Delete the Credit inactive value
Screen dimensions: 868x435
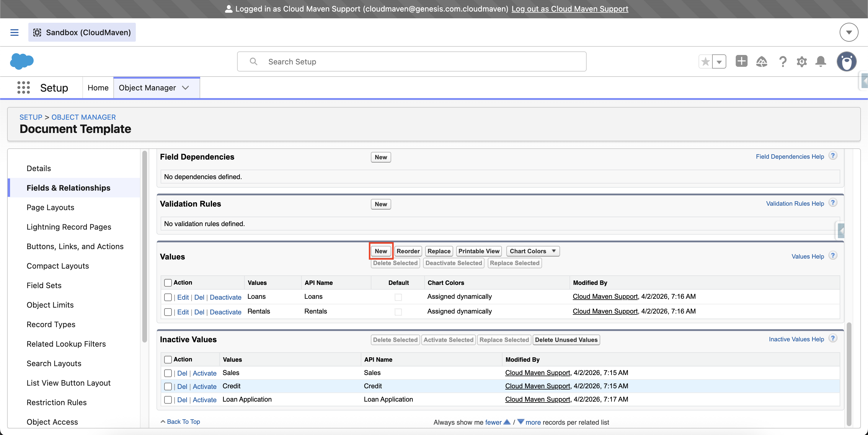coord(182,387)
